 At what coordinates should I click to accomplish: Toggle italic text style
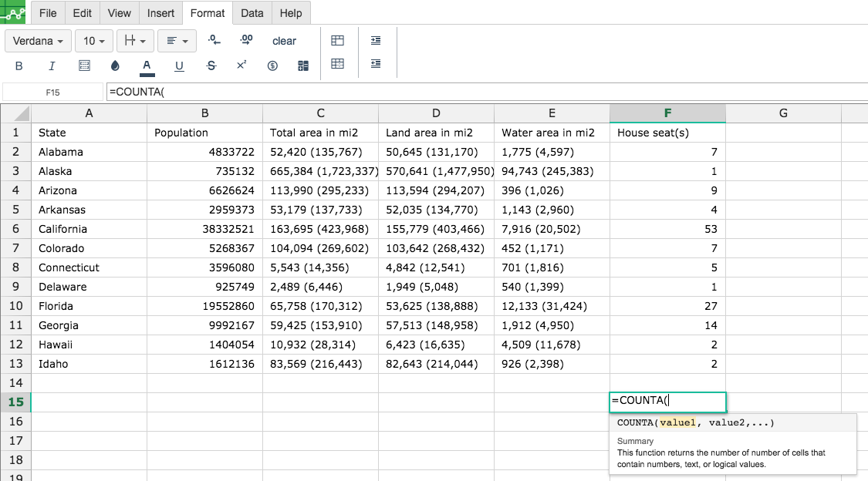[52, 66]
